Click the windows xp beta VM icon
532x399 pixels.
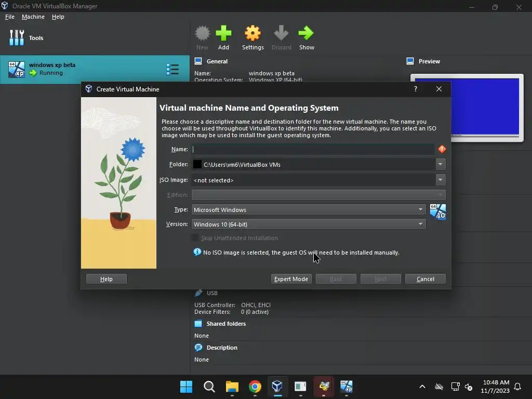click(x=16, y=69)
